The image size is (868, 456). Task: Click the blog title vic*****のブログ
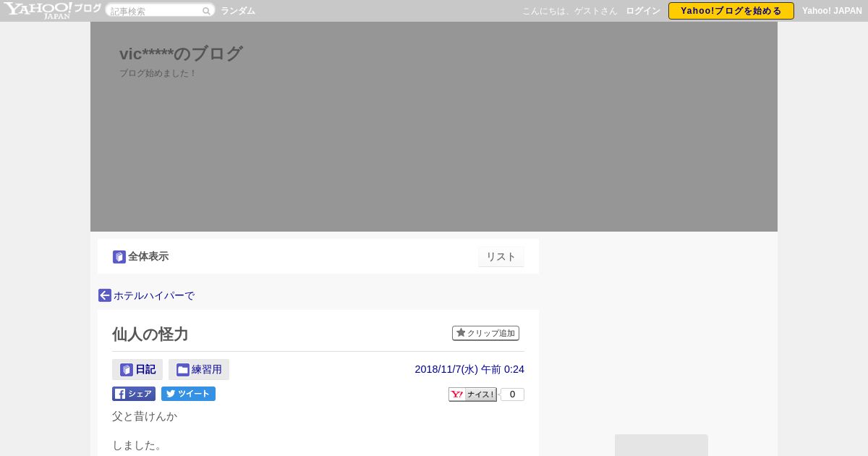click(x=181, y=54)
